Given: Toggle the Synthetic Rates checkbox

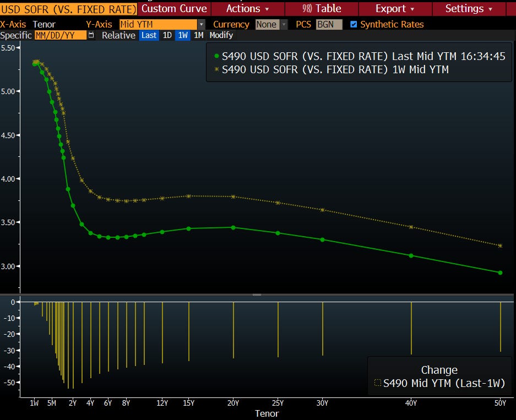Looking at the screenshot, I should [354, 24].
